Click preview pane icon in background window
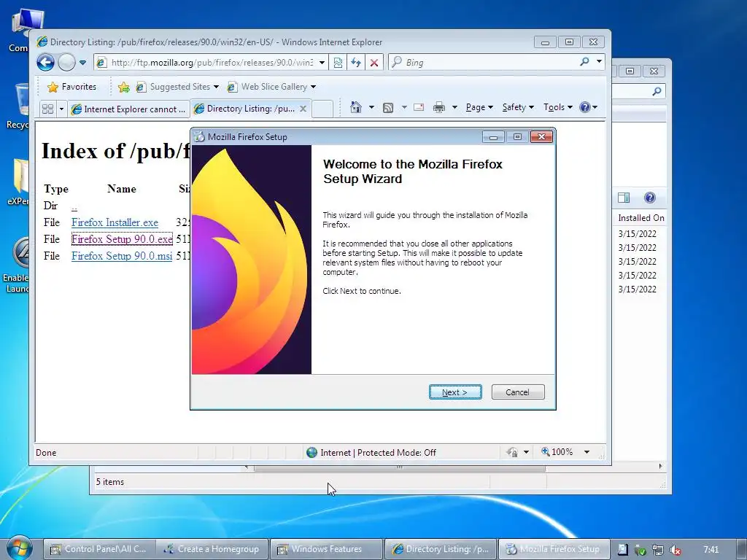 tap(623, 198)
